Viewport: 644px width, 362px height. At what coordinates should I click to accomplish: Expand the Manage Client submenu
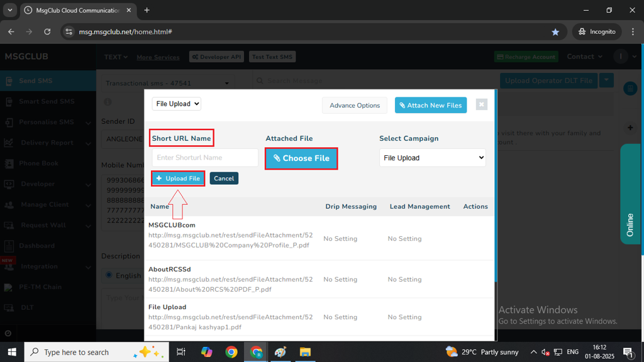coord(88,206)
